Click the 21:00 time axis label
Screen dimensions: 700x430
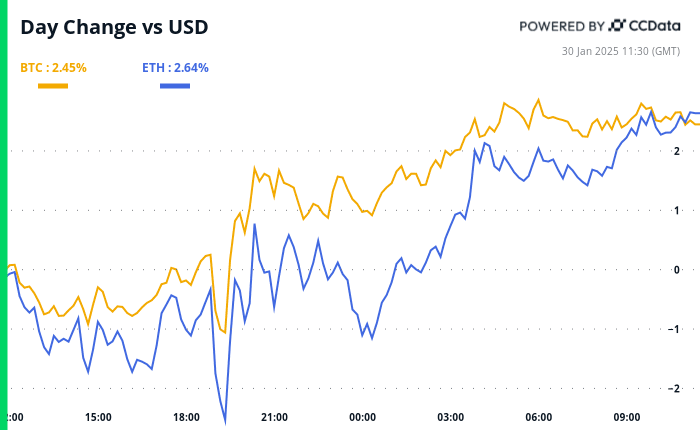point(274,417)
